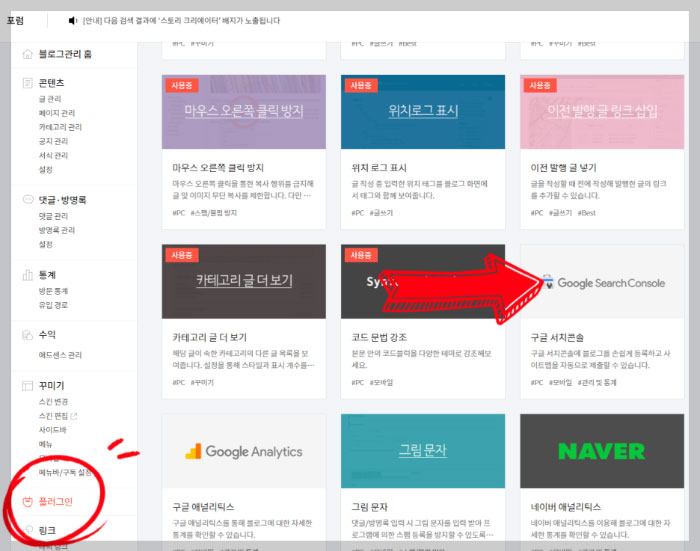Image resolution: width=700 pixels, height=551 pixels.
Task: Select 플러그인 in the sidebar
Action: coord(55,501)
